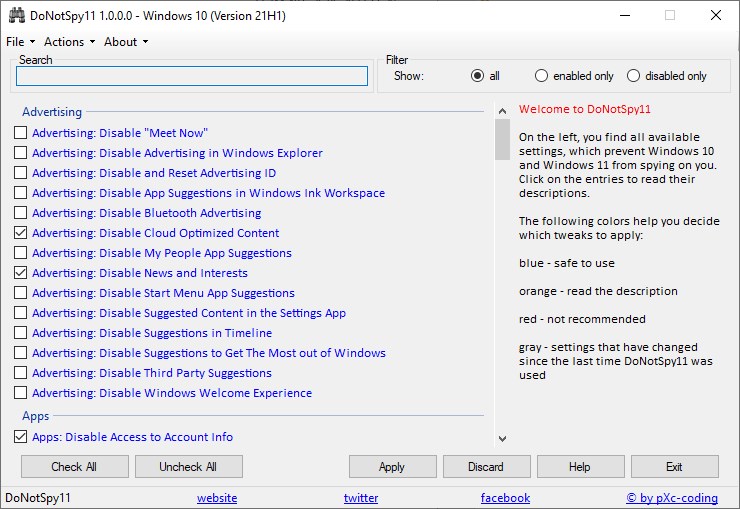
Task: Click the settings list scrollbar down arrow
Action: point(502,438)
